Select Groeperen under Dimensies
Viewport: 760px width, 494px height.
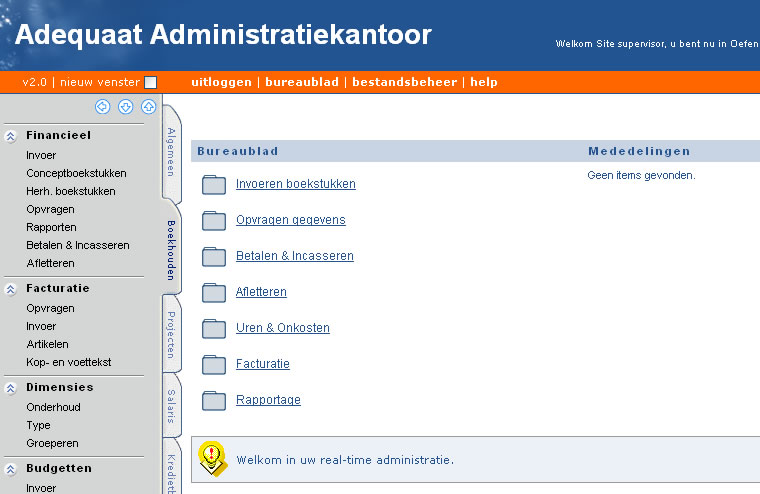coord(52,443)
